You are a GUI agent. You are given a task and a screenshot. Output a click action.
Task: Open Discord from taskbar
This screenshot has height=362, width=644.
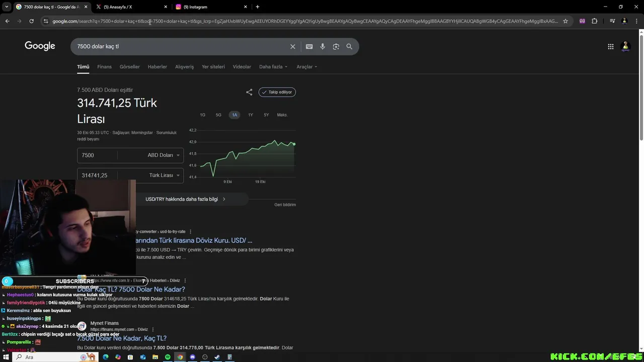coord(192,357)
